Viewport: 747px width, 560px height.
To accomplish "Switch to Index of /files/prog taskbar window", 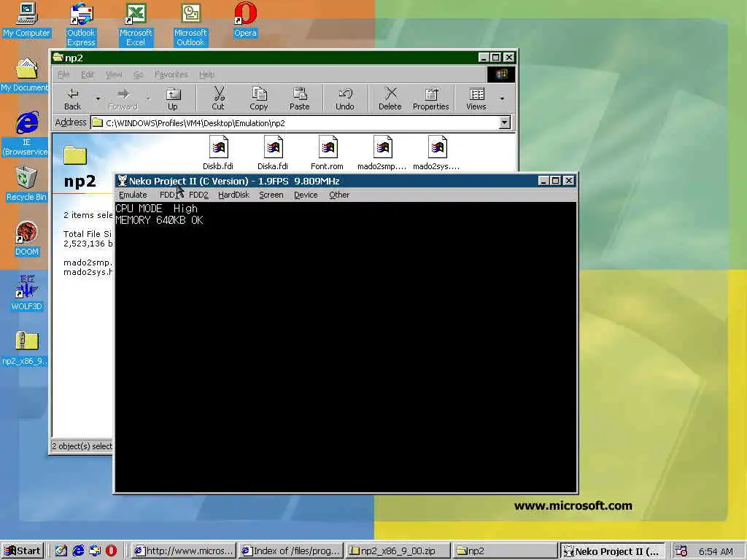I will (291, 551).
